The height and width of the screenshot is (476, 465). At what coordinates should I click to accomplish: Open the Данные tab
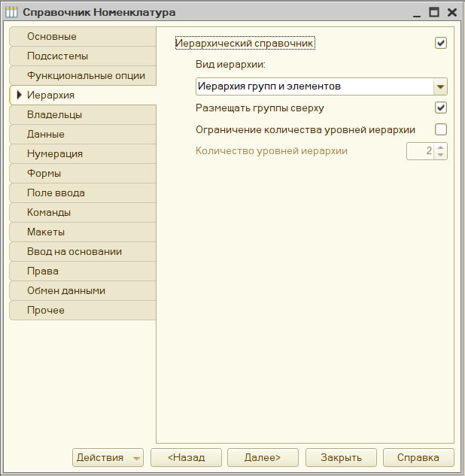[x=83, y=134]
